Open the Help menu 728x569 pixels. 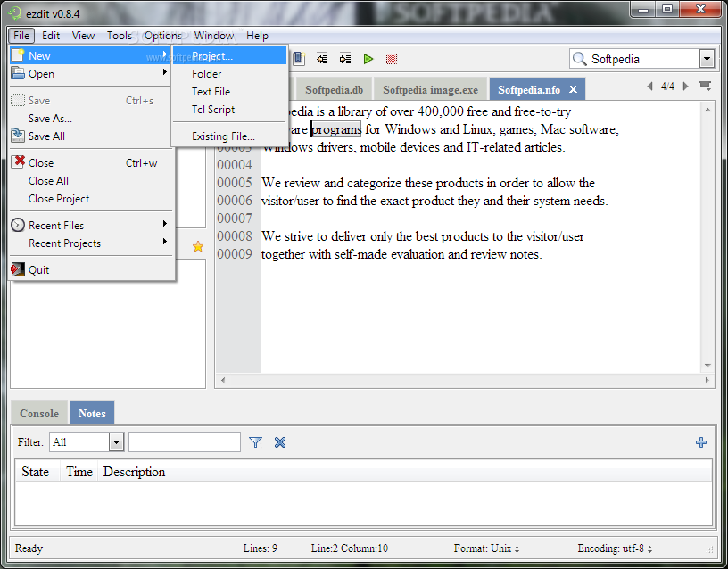(x=257, y=36)
